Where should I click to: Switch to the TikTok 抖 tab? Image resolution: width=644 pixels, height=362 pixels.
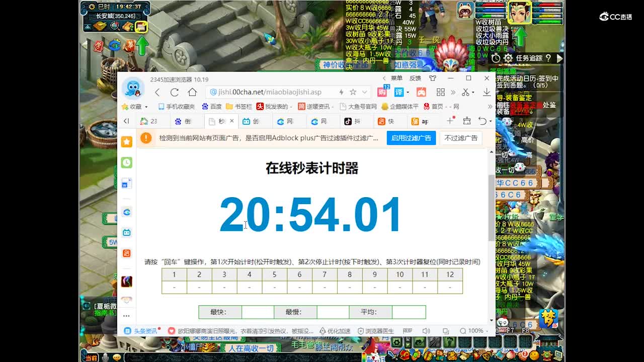[x=356, y=121]
